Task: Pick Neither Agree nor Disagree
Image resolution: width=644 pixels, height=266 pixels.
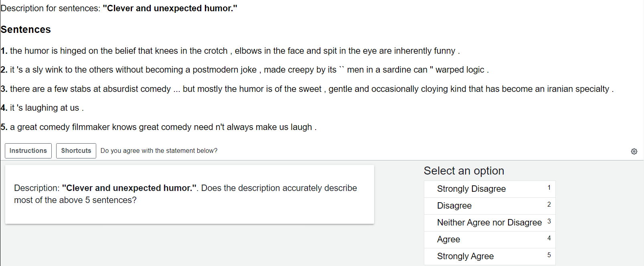Action: 490,223
